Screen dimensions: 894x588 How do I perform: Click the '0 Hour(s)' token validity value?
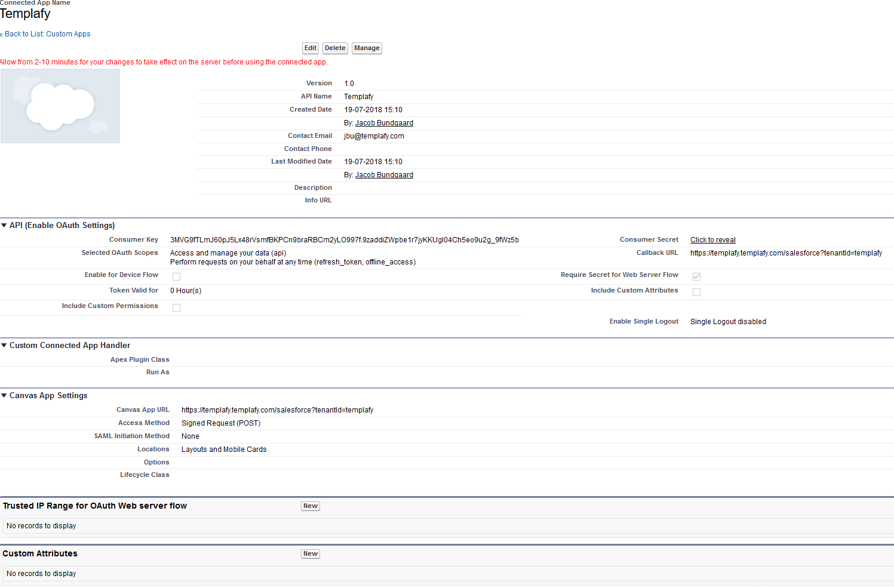[186, 291]
